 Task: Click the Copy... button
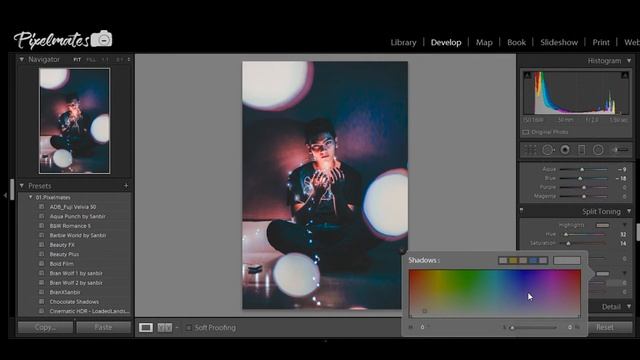point(45,327)
